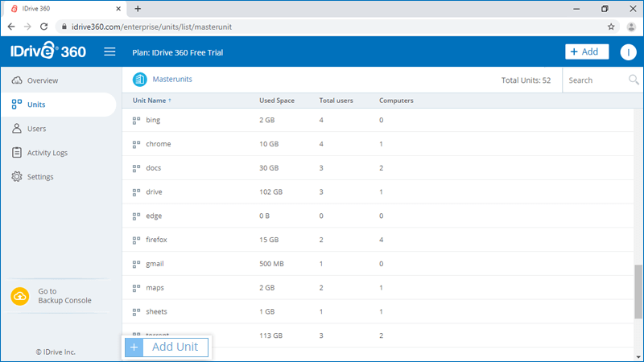Click the Overview cloud icon
The image size is (644, 362).
click(17, 80)
